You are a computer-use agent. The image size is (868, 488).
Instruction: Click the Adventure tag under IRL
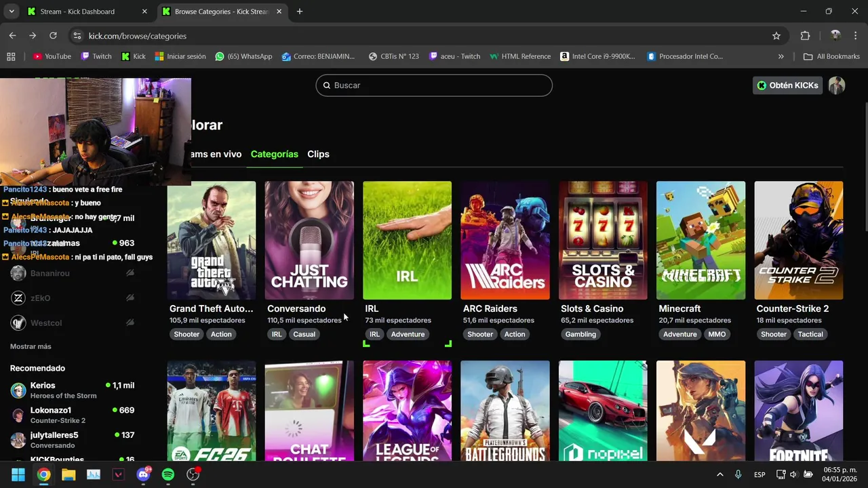coord(408,334)
